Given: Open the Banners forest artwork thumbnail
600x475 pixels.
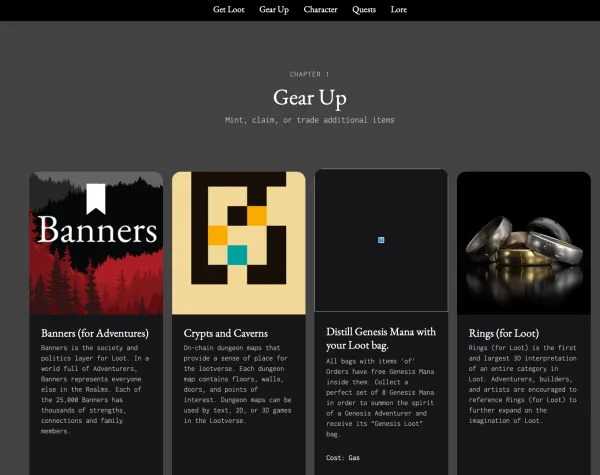Looking at the screenshot, I should click(96, 243).
